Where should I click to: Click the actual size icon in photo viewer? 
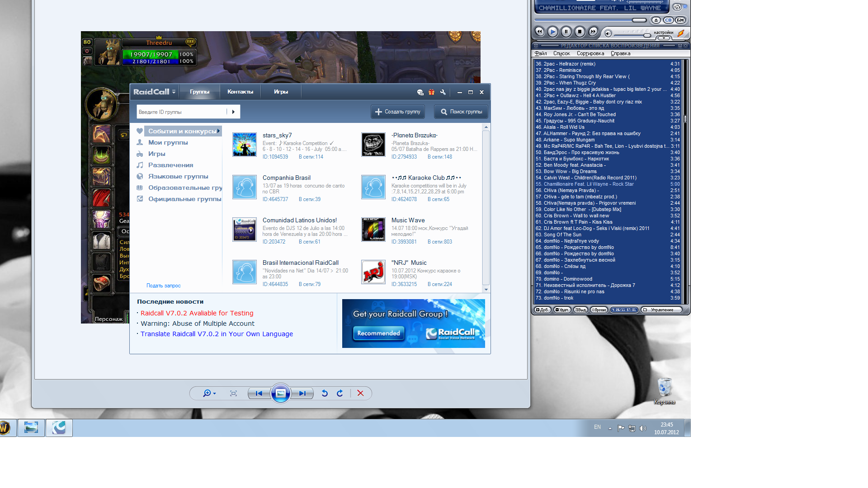tap(233, 394)
